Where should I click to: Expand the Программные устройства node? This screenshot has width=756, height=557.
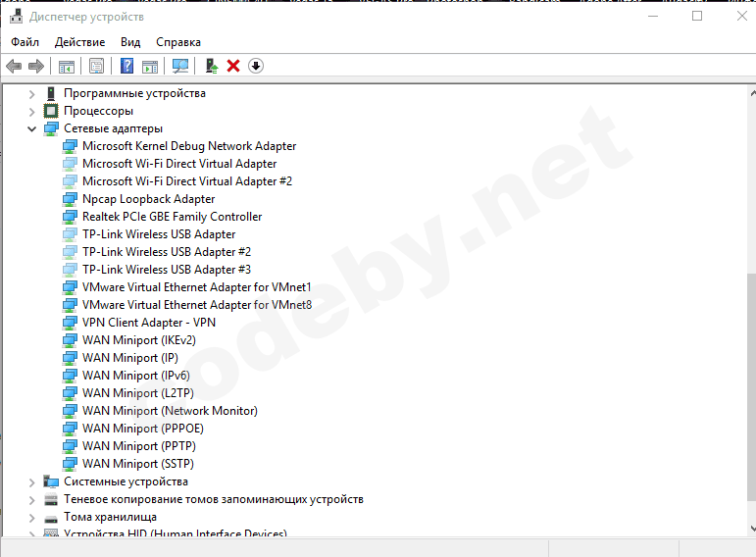tap(31, 93)
